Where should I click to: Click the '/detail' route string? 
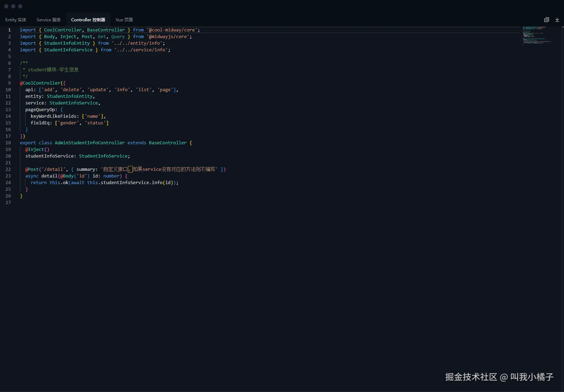[53, 169]
